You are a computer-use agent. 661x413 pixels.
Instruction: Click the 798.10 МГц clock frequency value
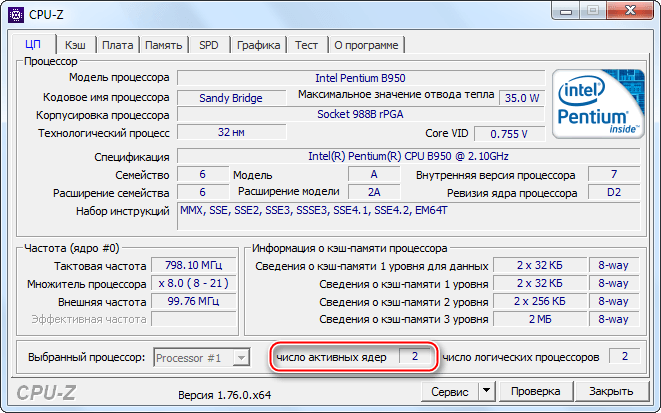tap(193, 266)
